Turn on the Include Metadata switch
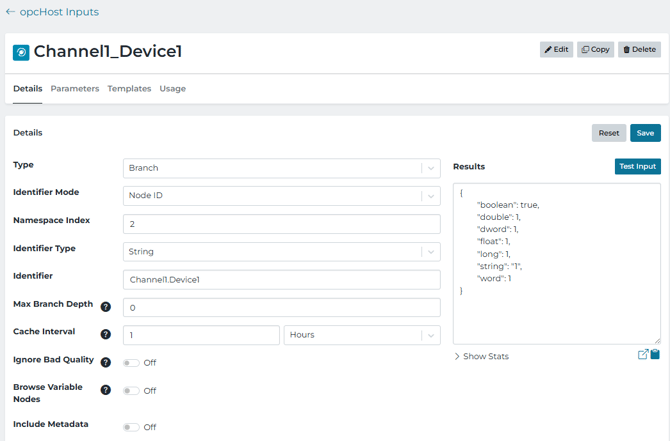 click(x=131, y=427)
